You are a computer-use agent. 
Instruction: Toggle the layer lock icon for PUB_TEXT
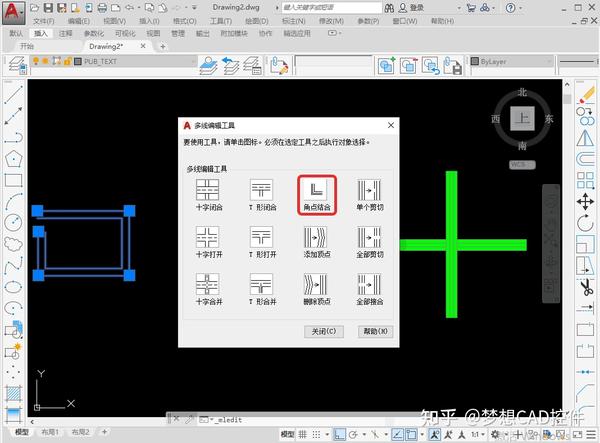pyautogui.click(x=67, y=61)
